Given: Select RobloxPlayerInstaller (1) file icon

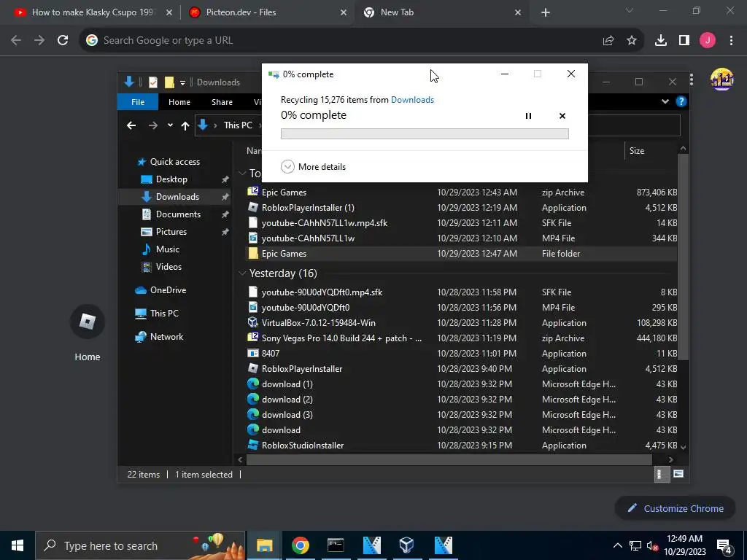Looking at the screenshot, I should tap(253, 207).
